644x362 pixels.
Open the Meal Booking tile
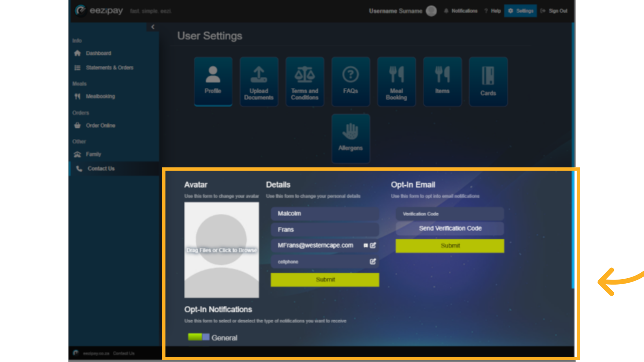pyautogui.click(x=396, y=81)
